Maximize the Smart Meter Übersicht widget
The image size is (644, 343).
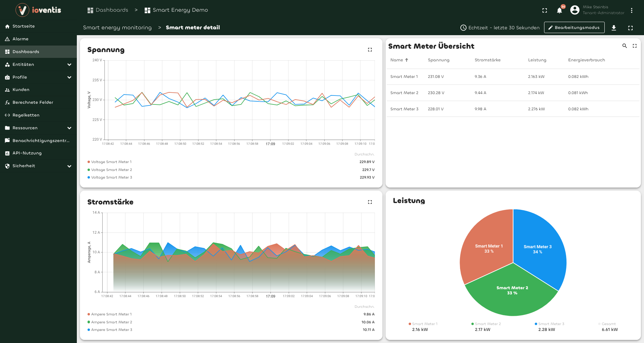(x=634, y=46)
